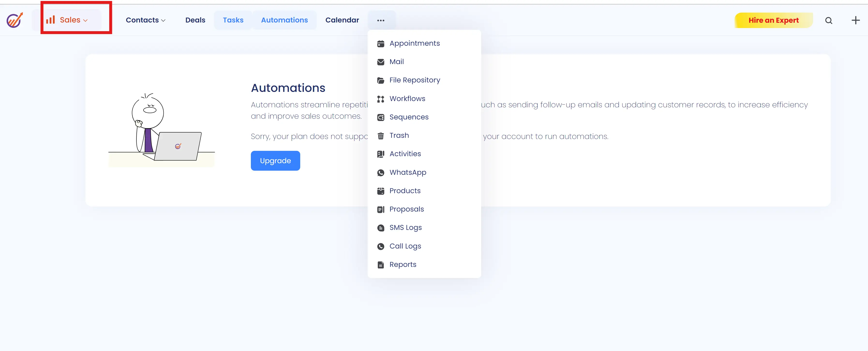
Task: Click the Mail envelope icon
Action: tap(381, 62)
